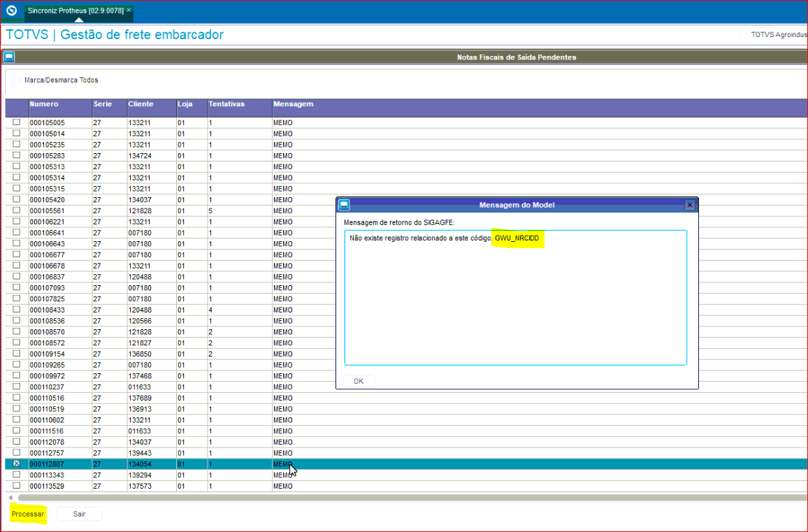Click the window icon beside Notas Fiscais header
Viewport: 808px width, 532px height.
click(9, 57)
